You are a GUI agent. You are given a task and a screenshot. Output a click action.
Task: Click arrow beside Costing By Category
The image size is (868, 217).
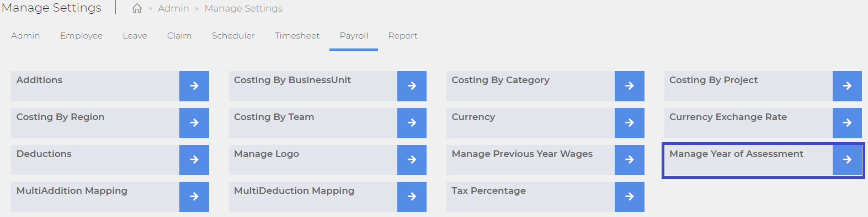click(630, 86)
